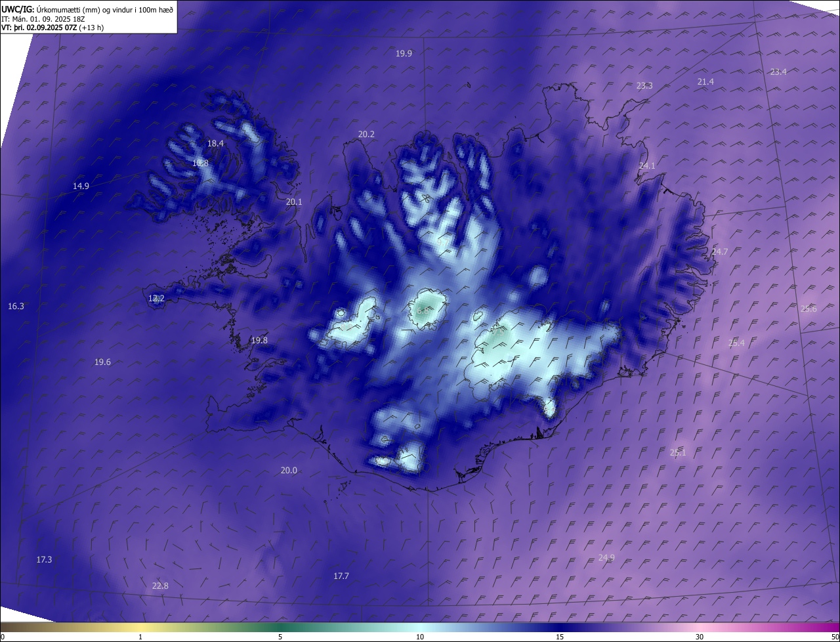Click the 17.3 value on the map
The width and height of the screenshot is (840, 642).
tap(44, 559)
